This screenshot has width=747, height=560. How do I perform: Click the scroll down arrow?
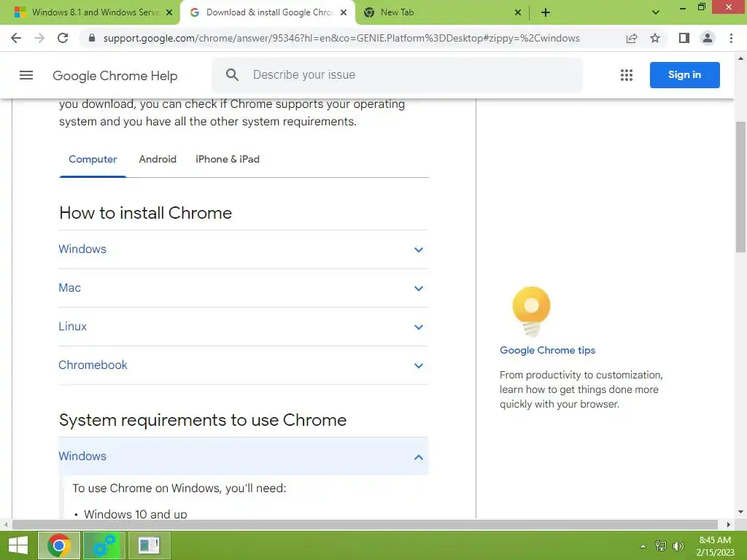pos(741,512)
